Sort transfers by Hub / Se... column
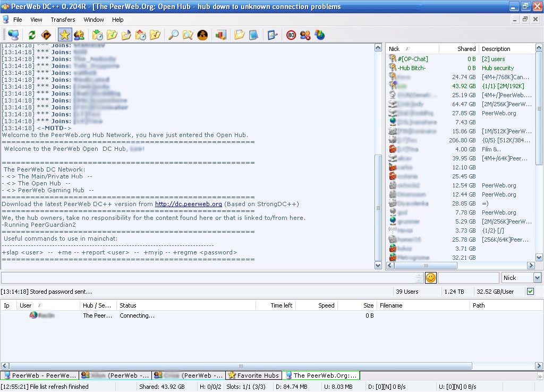This screenshot has width=544, height=392. 98,305
